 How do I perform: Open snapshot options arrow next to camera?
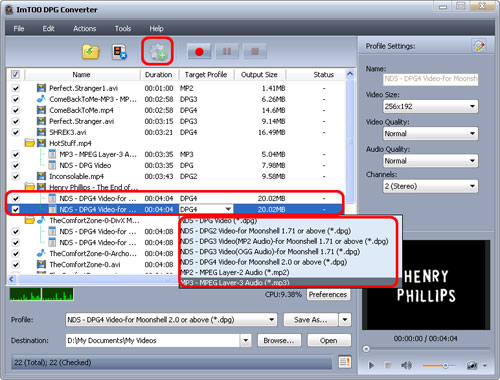tap(485, 366)
